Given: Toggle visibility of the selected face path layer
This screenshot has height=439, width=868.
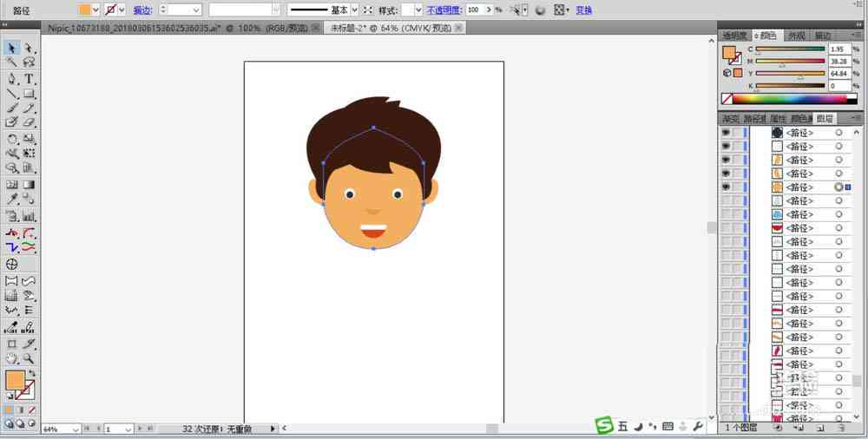Looking at the screenshot, I should (x=726, y=187).
